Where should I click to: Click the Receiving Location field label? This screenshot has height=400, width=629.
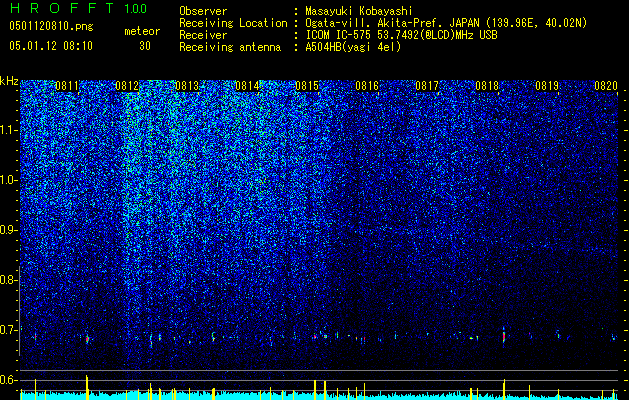[x=233, y=23]
